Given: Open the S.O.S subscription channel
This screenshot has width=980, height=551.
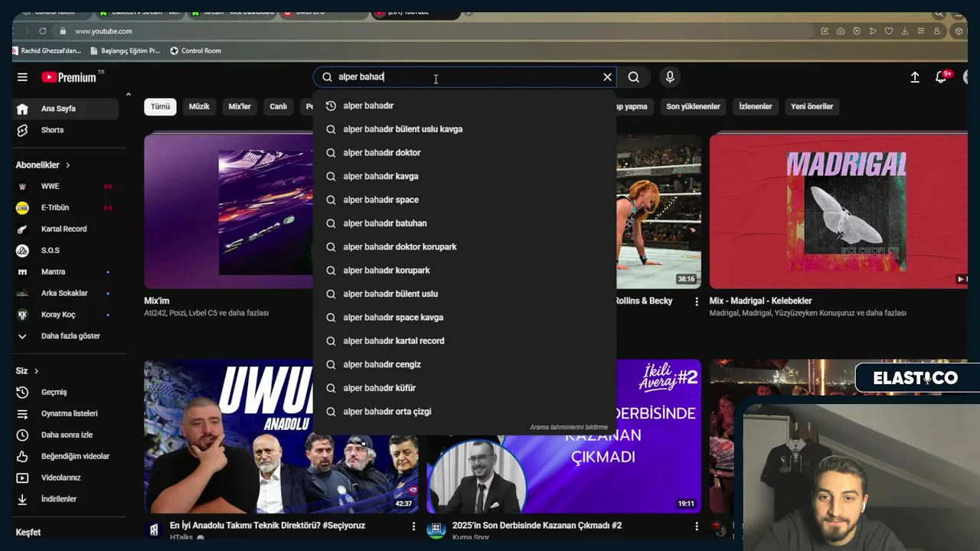Looking at the screenshot, I should point(67,251).
